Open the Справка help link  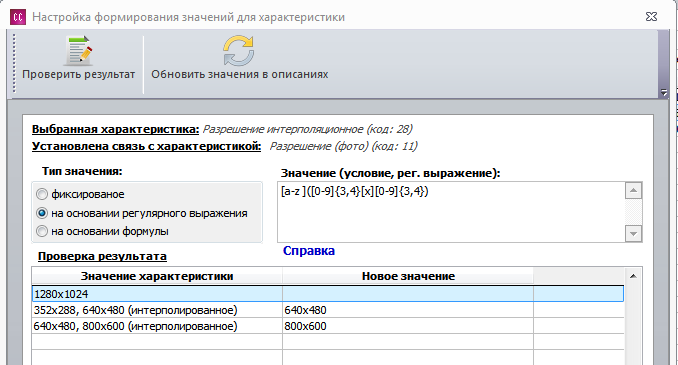tap(309, 251)
